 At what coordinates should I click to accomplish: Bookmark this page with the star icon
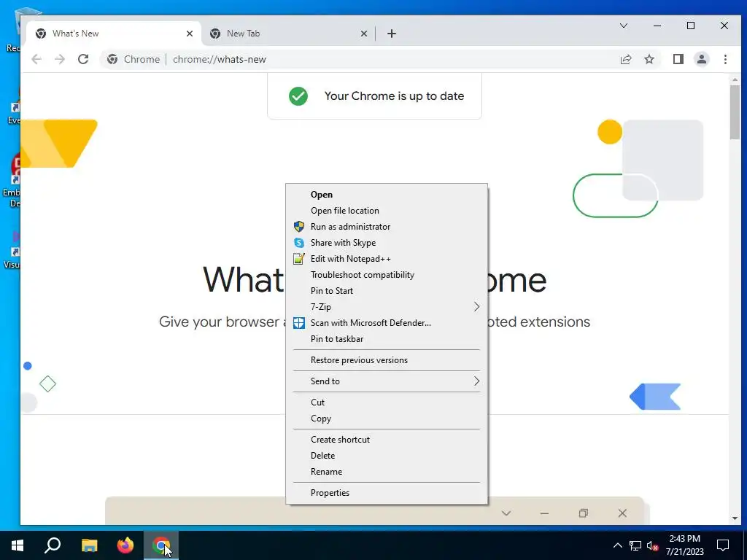pos(649,59)
